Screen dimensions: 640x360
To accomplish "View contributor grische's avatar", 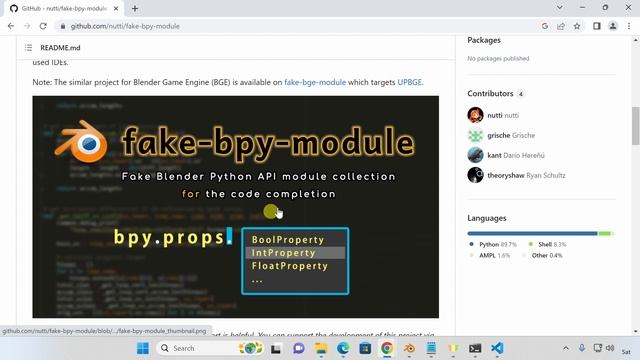I will tap(475, 135).
